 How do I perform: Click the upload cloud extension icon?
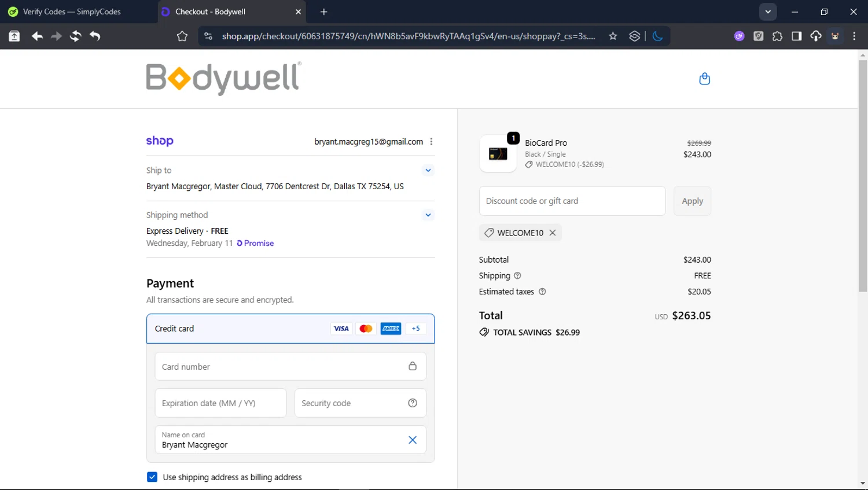point(815,36)
